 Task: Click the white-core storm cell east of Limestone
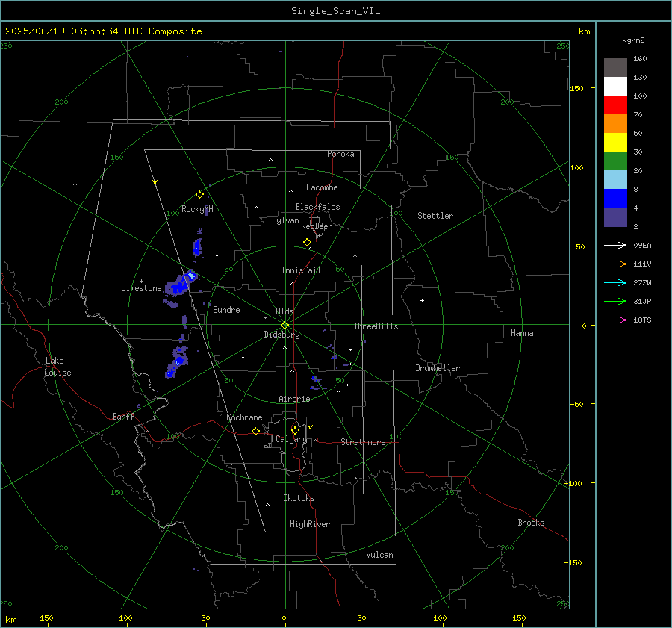190,276
